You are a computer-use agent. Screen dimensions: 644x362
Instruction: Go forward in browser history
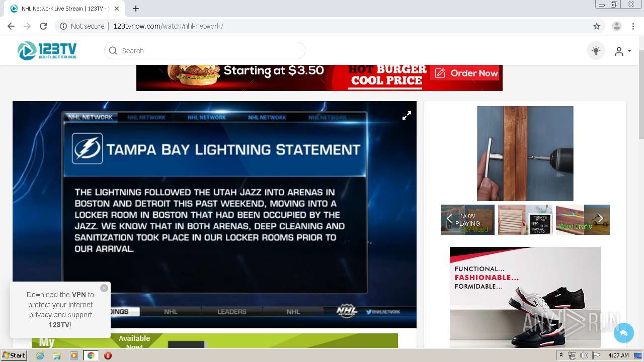pos(27,26)
